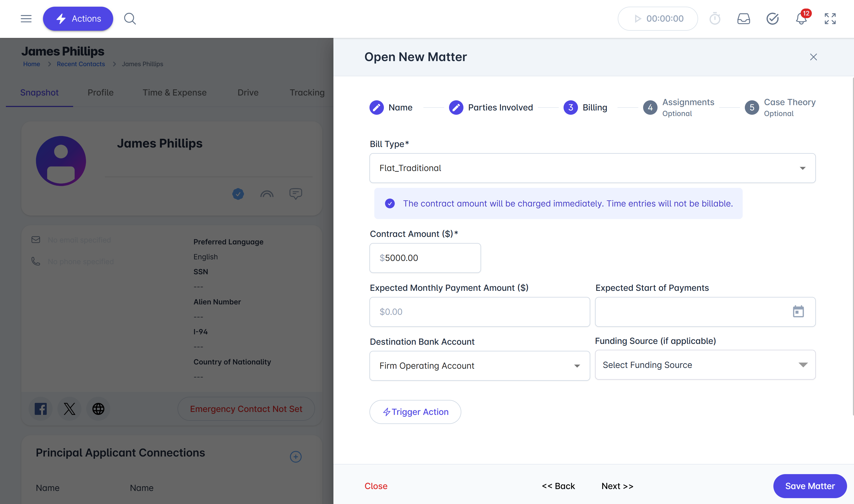Jump to step 5 Case Theory circle
The width and height of the screenshot is (854, 504).
pyautogui.click(x=752, y=108)
